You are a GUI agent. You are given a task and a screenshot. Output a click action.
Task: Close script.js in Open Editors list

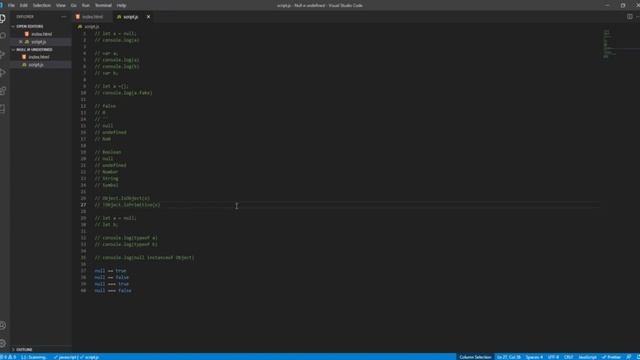(20, 42)
